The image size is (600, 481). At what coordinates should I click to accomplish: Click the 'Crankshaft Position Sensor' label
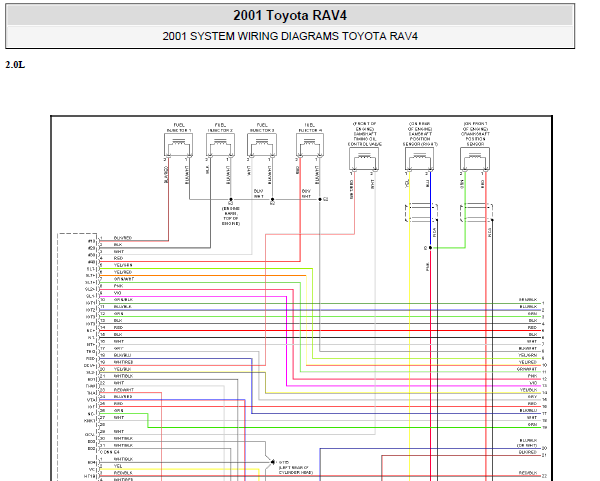[475, 134]
